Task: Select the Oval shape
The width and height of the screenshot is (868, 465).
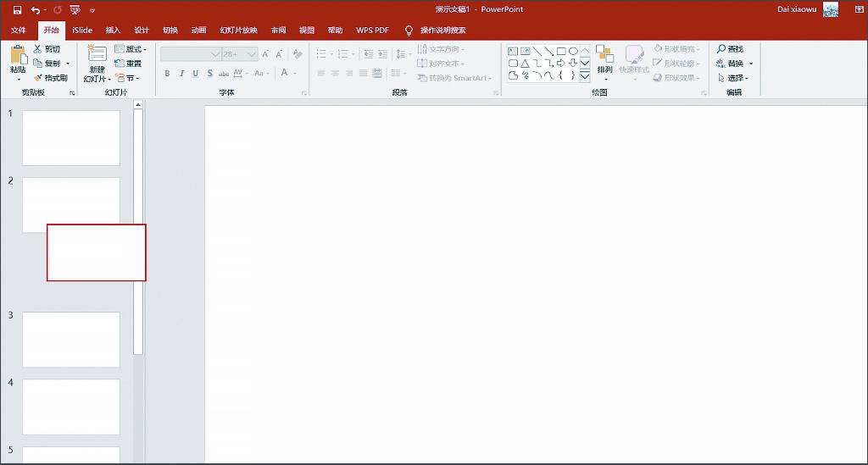Action: tap(573, 52)
